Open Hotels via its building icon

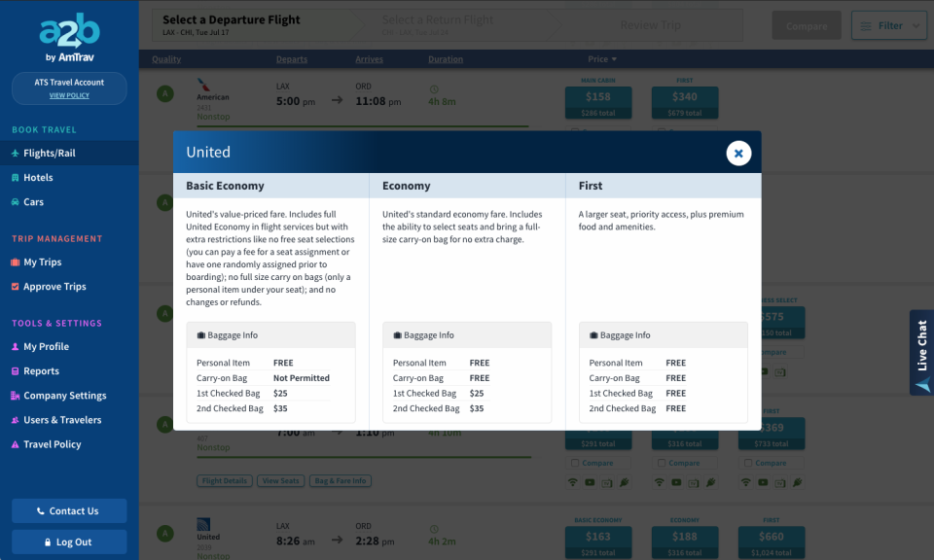click(x=16, y=177)
